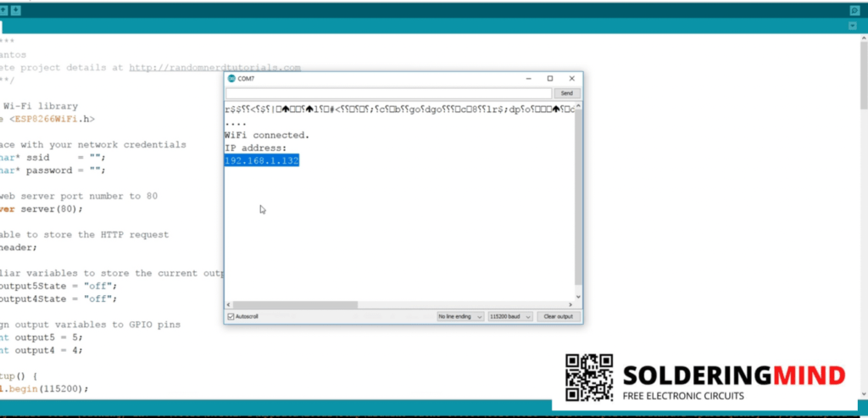
Task: Close the COM7 serial monitor window
Action: tap(572, 79)
